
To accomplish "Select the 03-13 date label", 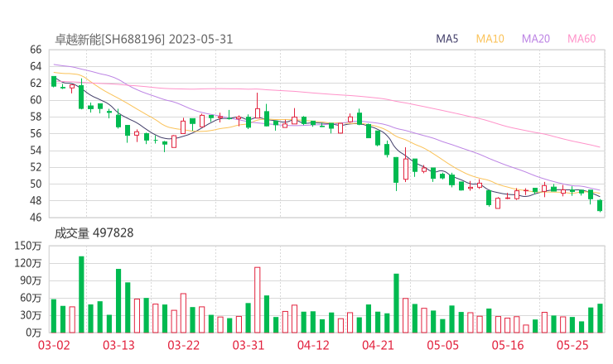I will pos(118,345).
